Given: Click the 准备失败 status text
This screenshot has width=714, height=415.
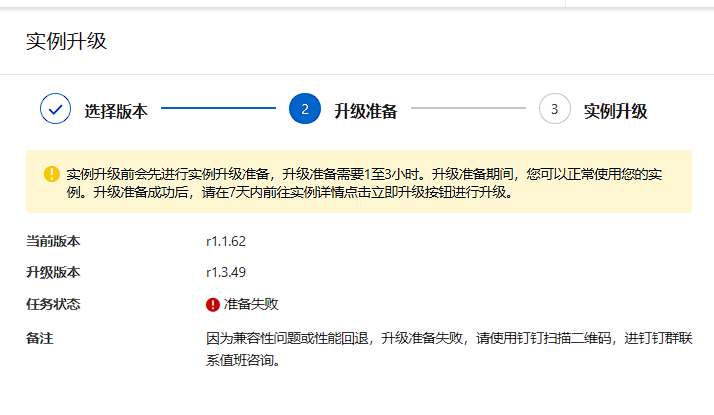Looking at the screenshot, I should click(x=251, y=304).
